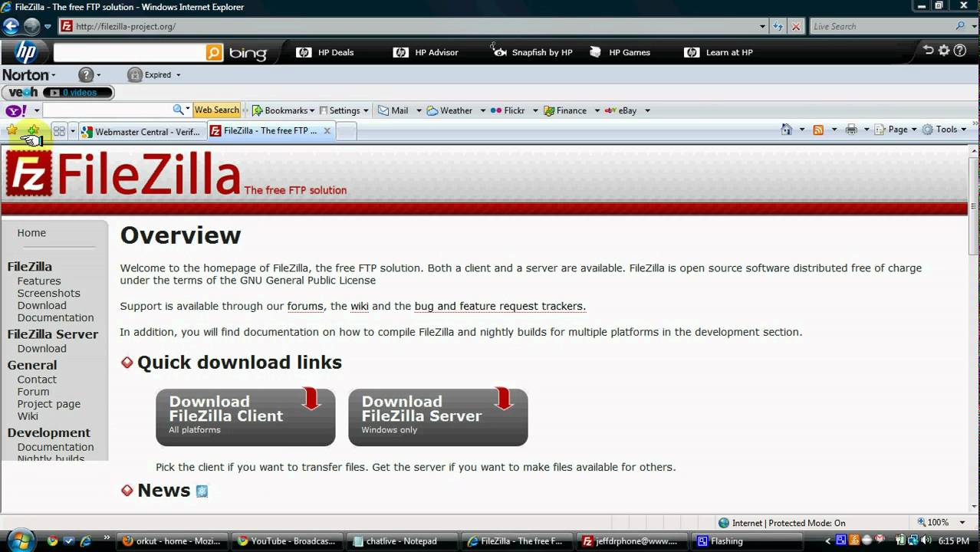Click the Norton help question mark icon
The width and height of the screenshot is (980, 552).
(x=86, y=74)
